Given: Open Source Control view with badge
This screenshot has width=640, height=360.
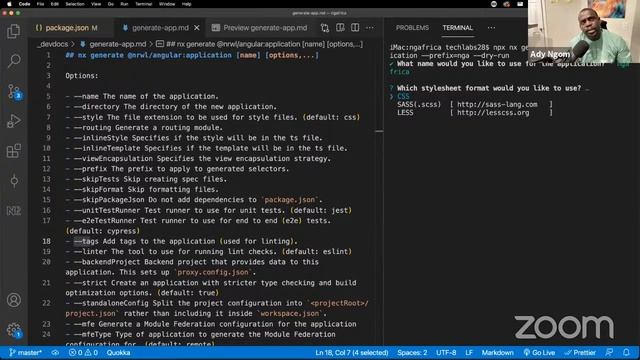Looking at the screenshot, I should click(14, 91).
